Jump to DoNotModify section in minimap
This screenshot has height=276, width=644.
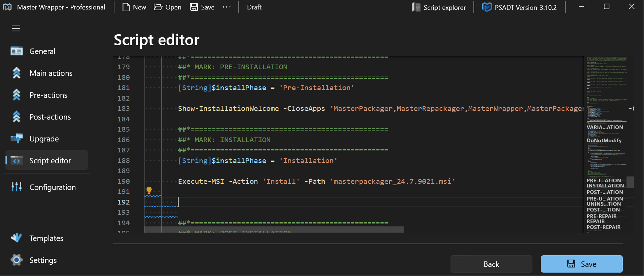click(x=604, y=140)
